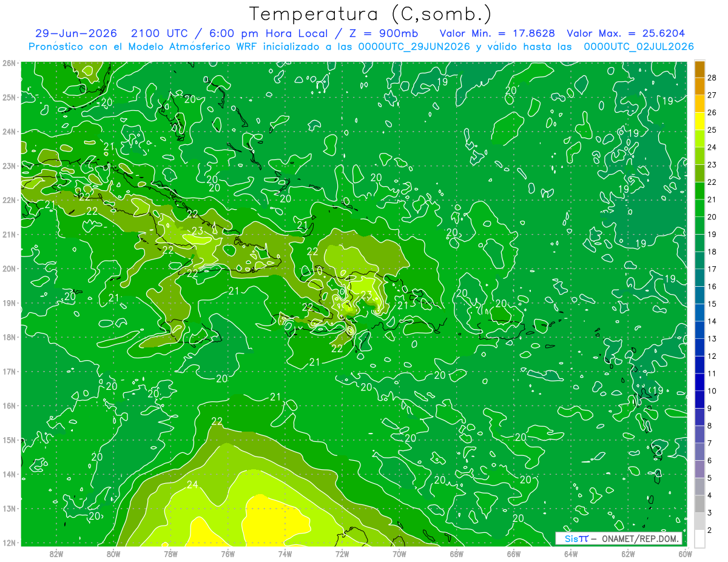The image size is (728, 562).
Task: Click longitude axis label "74W"
Action: pos(285,554)
